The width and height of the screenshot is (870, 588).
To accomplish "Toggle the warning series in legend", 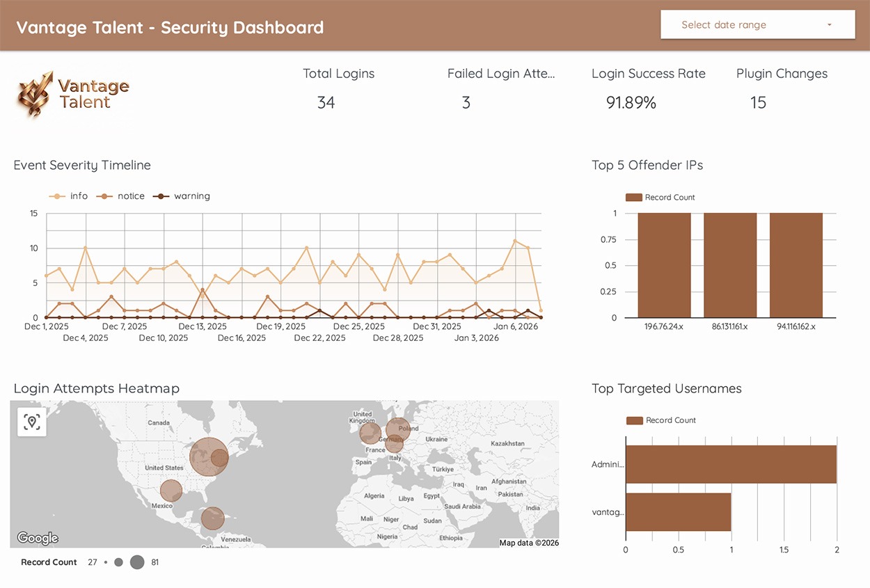I will coord(182,196).
